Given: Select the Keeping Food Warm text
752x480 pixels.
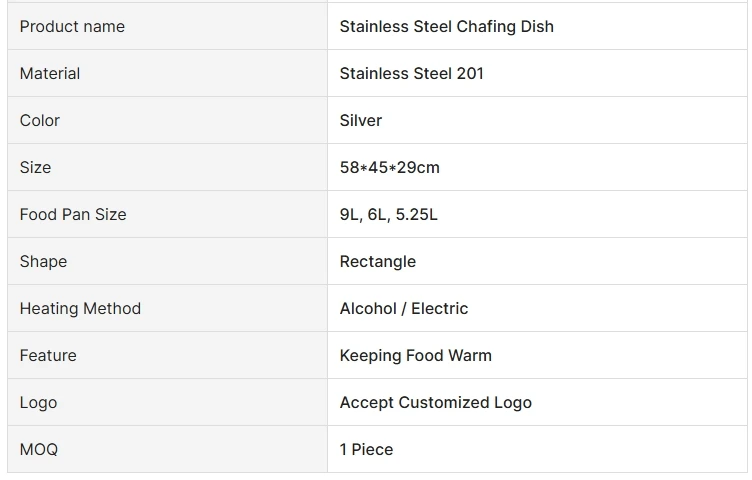Looking at the screenshot, I should coord(415,356).
